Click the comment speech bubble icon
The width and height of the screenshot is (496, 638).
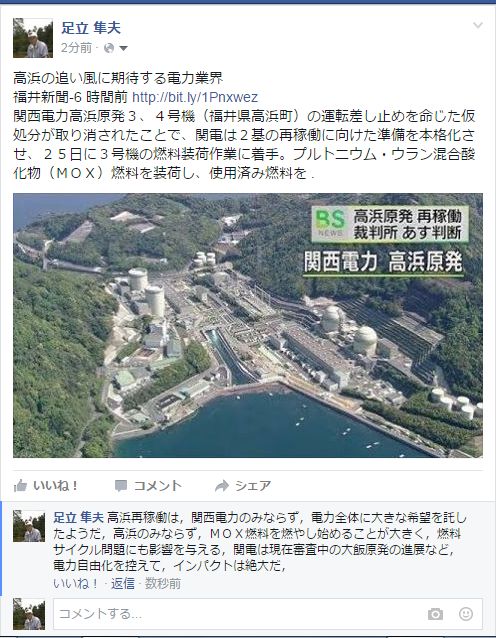point(120,486)
